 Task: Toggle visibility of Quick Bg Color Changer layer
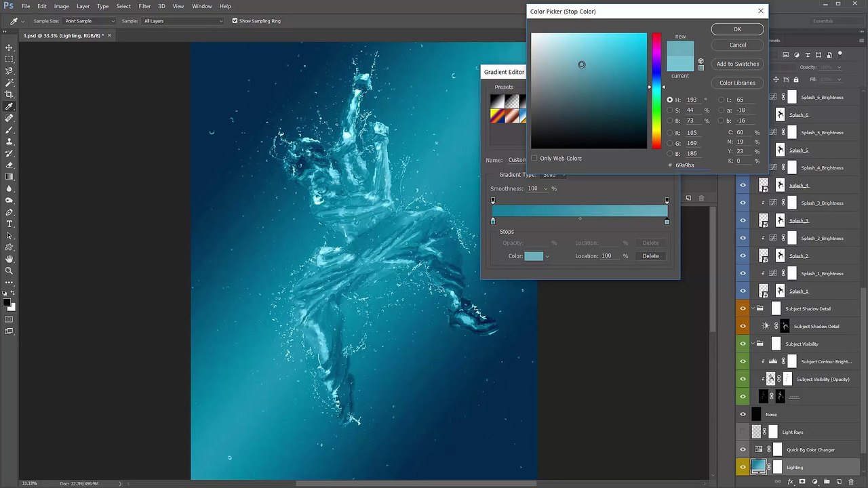pos(743,449)
